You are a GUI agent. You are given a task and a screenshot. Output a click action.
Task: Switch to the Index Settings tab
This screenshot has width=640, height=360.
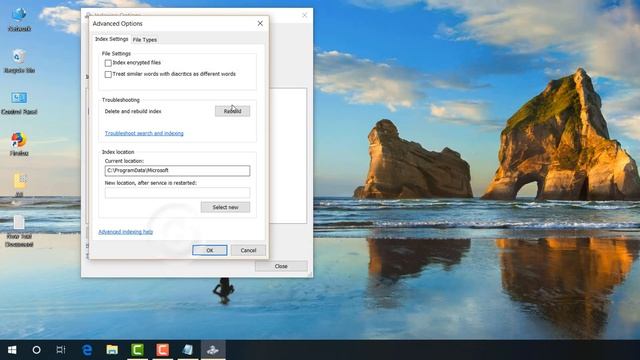click(111, 39)
